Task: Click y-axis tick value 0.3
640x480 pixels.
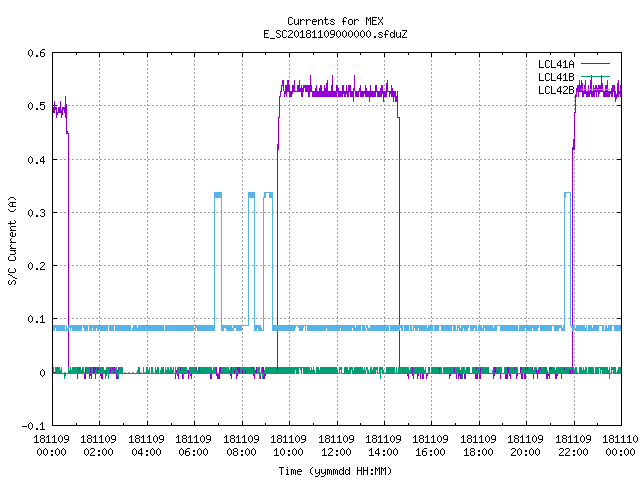Action: pyautogui.click(x=36, y=213)
